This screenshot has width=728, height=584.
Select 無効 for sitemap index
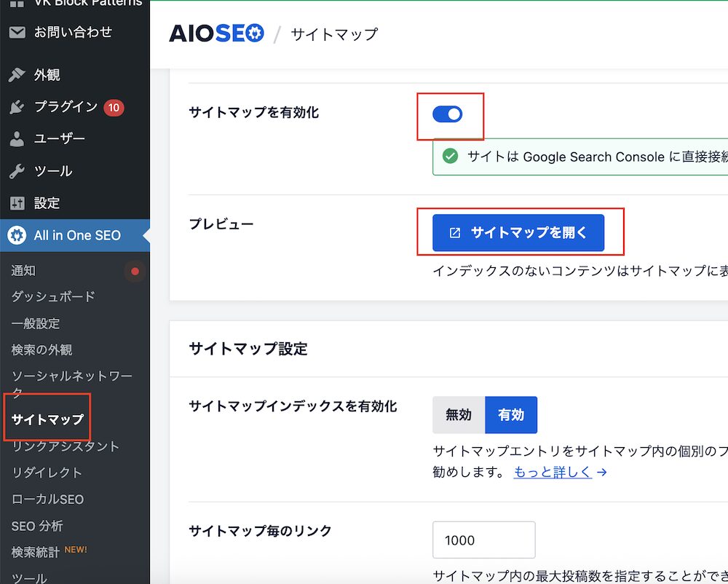pos(459,415)
